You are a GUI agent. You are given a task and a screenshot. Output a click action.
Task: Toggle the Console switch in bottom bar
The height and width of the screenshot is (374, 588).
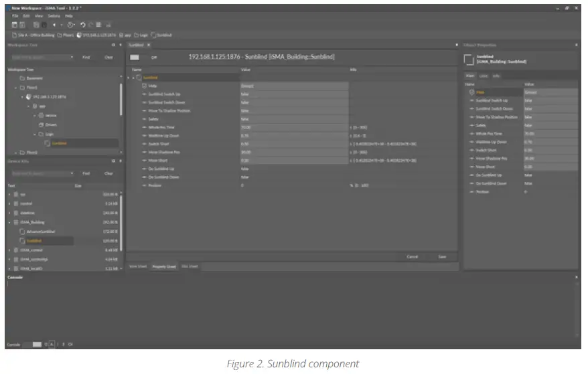tap(32, 345)
